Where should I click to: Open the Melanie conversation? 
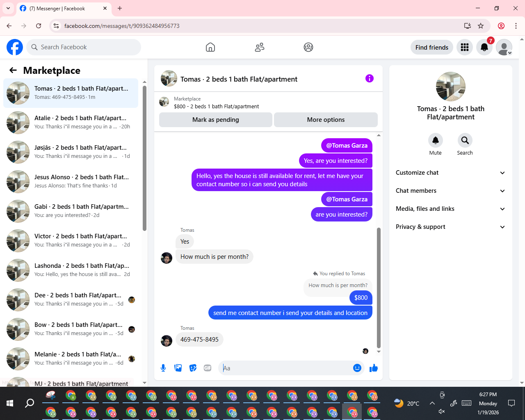coord(71,359)
